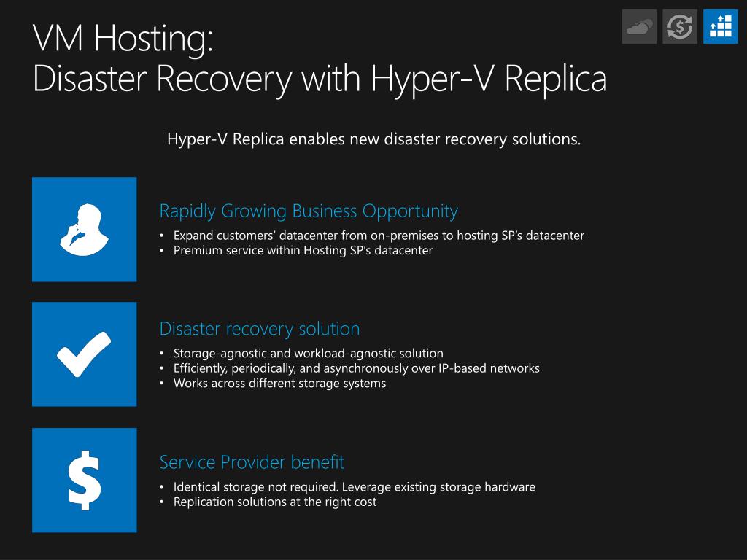
Task: Click the dollar refresh cycle icon tile
Action: tap(680, 27)
